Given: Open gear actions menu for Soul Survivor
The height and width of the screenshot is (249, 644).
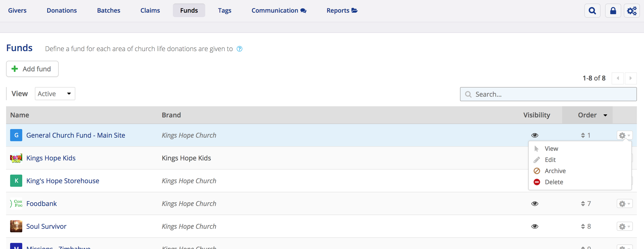Looking at the screenshot, I should tap(625, 226).
